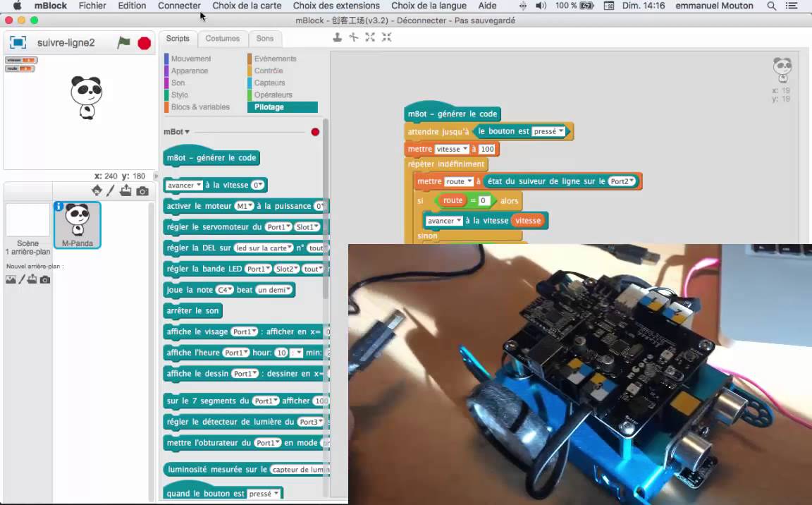Toggle presentation mode icon beside suivre-ligne2
Image resolution: width=812 pixels, height=505 pixels.
pos(18,42)
